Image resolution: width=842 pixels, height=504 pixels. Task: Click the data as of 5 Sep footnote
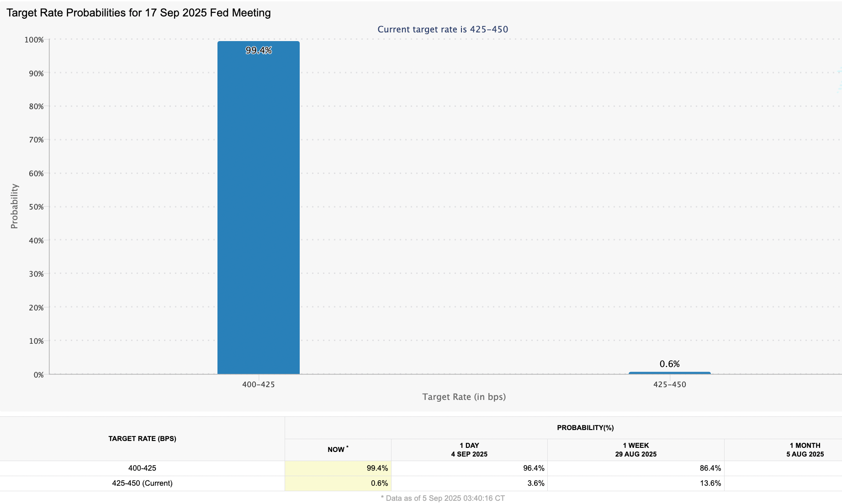[442, 499]
